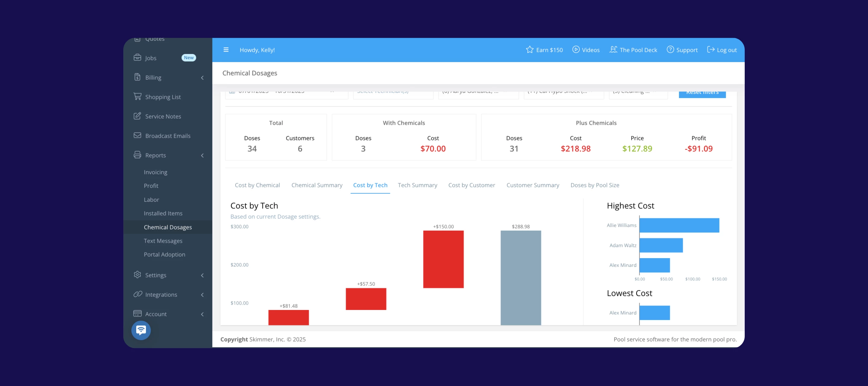Viewport: 868px width, 386px height.
Task: Open the Profit report link
Action: (151, 186)
